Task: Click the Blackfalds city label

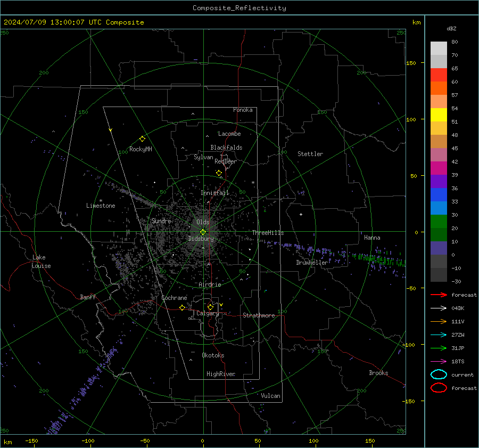Action: pyautogui.click(x=226, y=148)
